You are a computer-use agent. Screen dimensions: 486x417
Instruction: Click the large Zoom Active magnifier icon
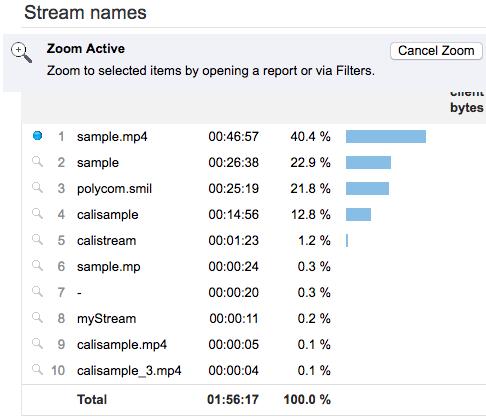click(x=22, y=52)
